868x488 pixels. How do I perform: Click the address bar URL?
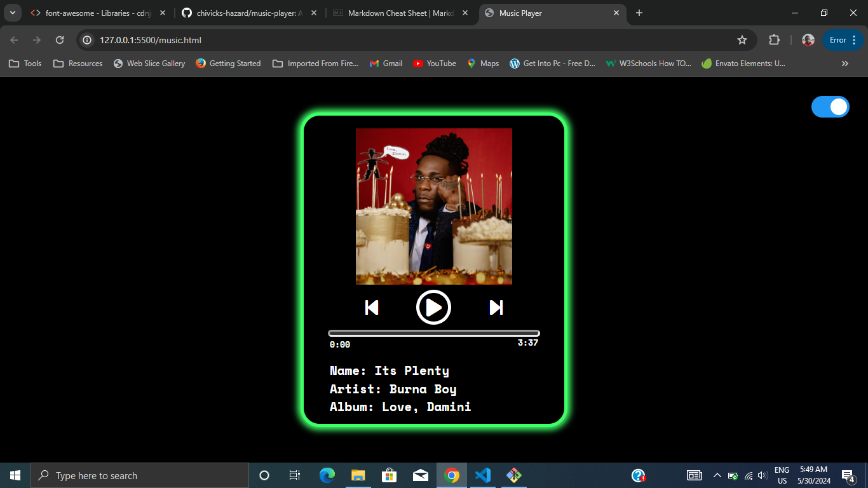click(151, 40)
